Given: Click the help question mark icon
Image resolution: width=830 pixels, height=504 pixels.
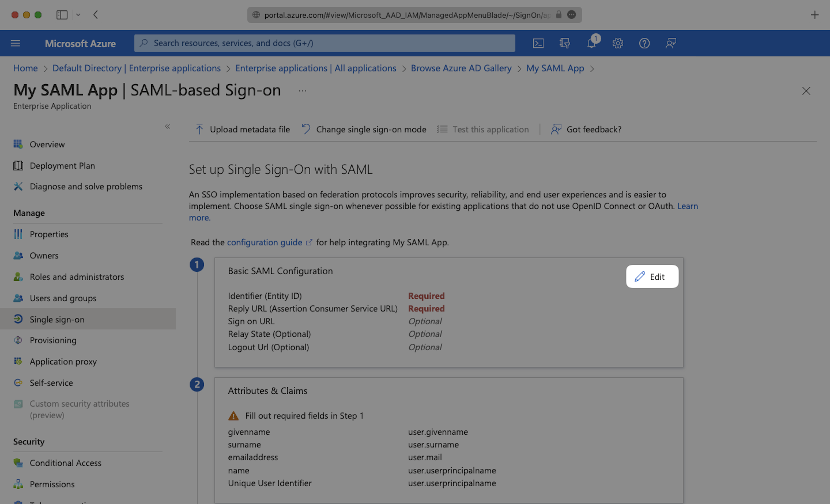Looking at the screenshot, I should [644, 43].
